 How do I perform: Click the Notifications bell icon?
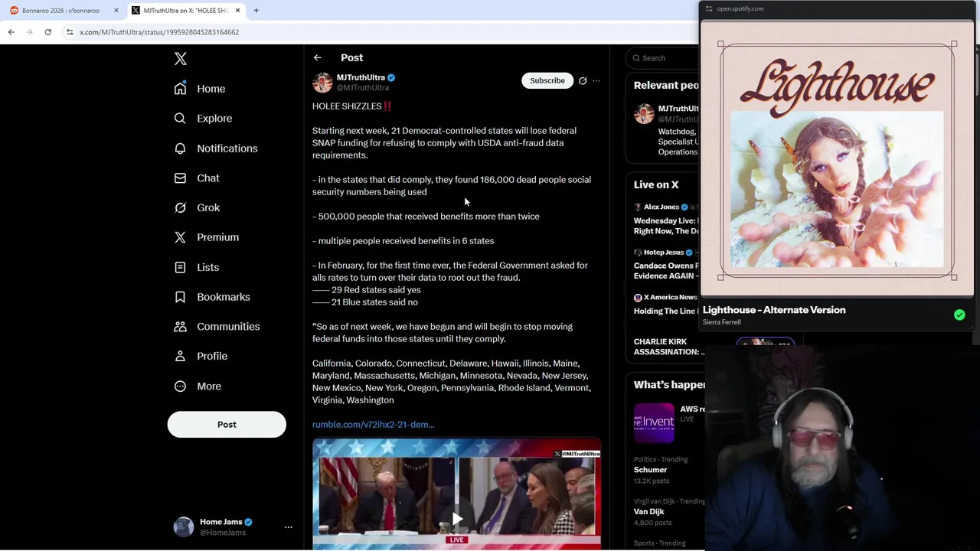click(x=180, y=148)
